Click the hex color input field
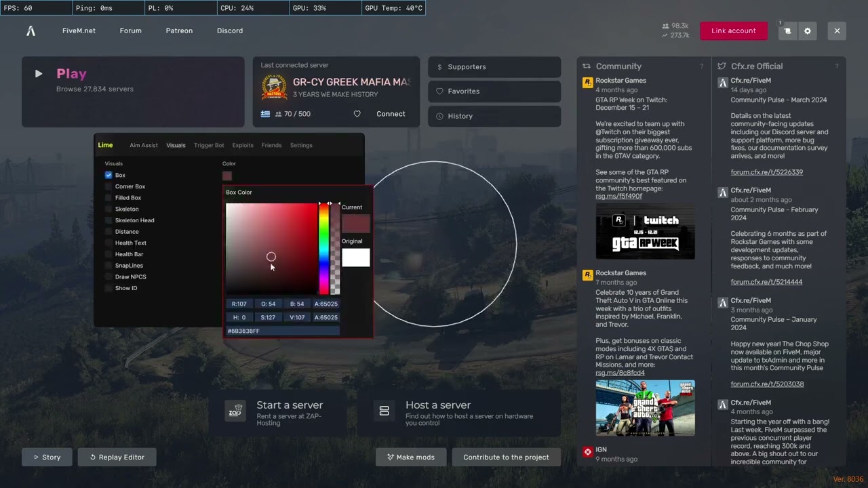This screenshot has height=488, width=868. tap(283, 331)
